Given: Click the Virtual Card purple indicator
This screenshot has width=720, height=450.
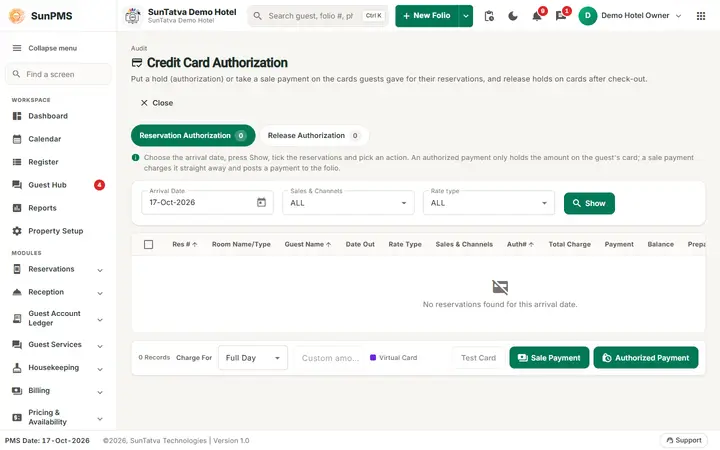Looking at the screenshot, I should point(373,357).
